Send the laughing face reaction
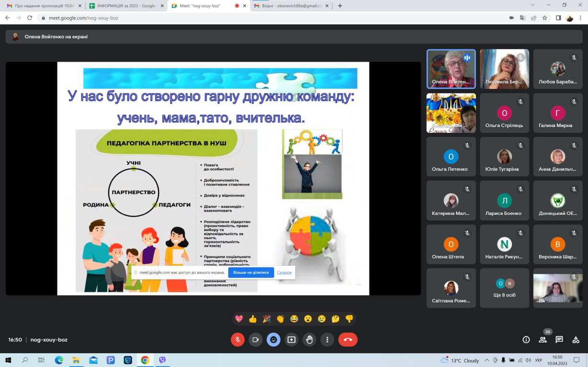This screenshot has height=367, width=588. 294,319
